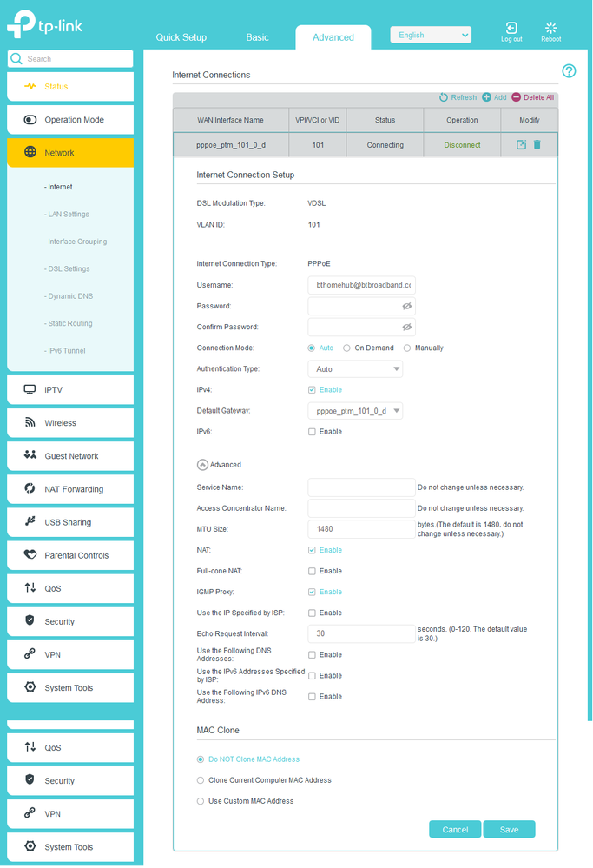Screen dimensions: 593x868
Task: Delete the pppoe_ptm_101_0_d connection via trash icon
Action: [537, 145]
